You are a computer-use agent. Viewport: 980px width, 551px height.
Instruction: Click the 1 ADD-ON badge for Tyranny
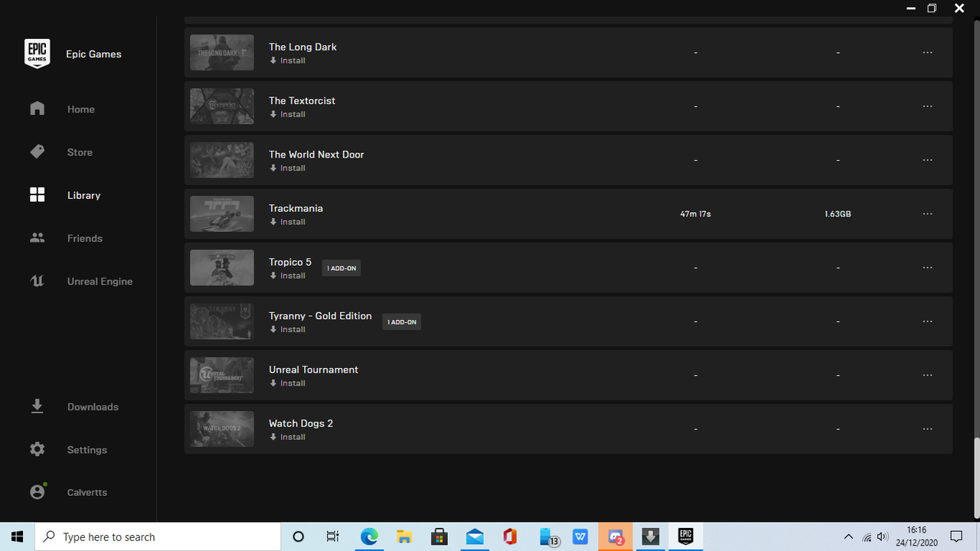point(402,321)
